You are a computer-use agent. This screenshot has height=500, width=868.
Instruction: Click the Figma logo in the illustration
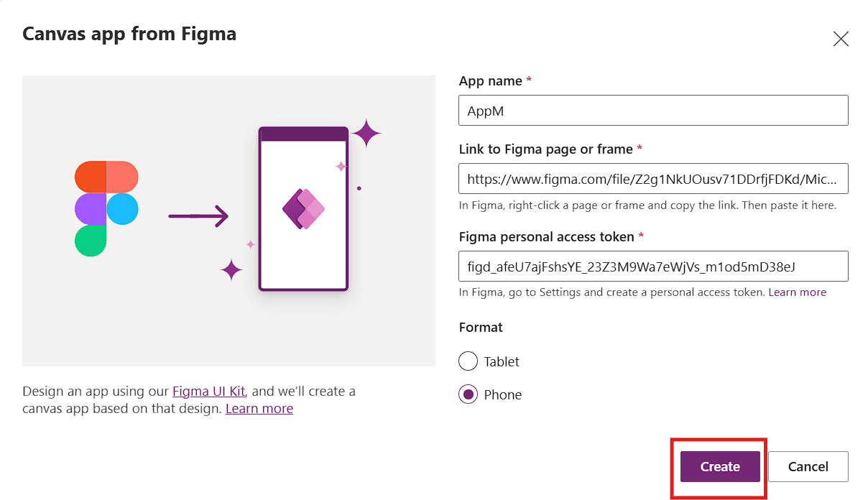106,208
